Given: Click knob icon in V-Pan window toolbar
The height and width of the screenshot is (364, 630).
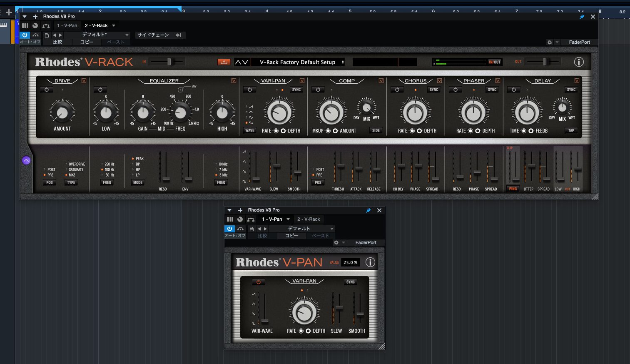Looking at the screenshot, I should [240, 219].
